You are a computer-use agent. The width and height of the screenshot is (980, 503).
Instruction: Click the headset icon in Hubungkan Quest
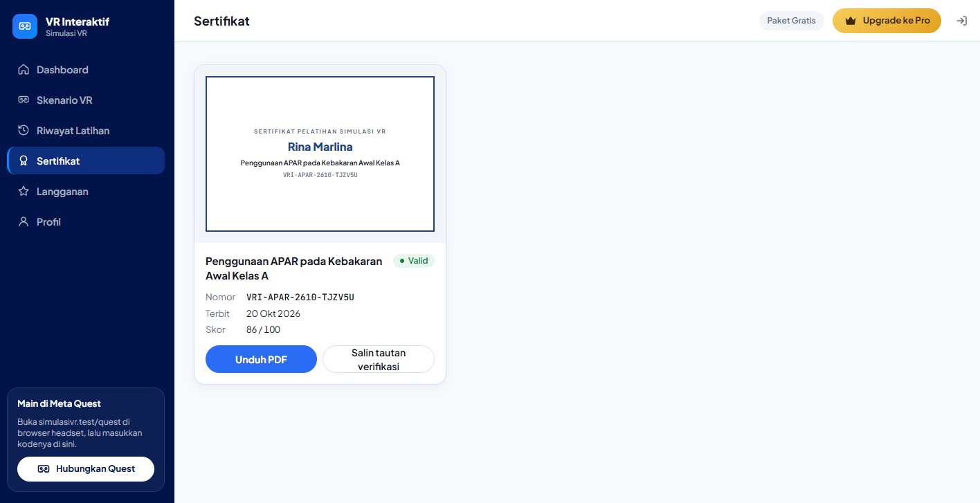pos(43,468)
